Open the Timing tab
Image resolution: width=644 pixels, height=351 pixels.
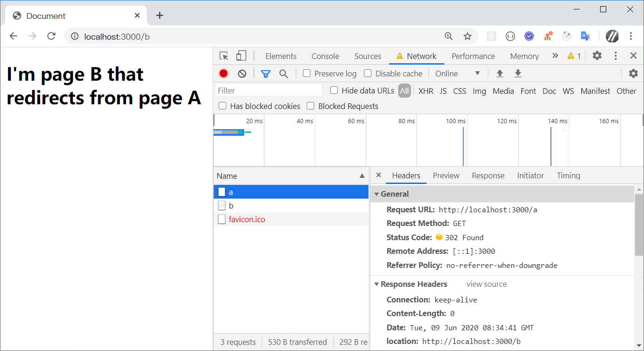[568, 175]
